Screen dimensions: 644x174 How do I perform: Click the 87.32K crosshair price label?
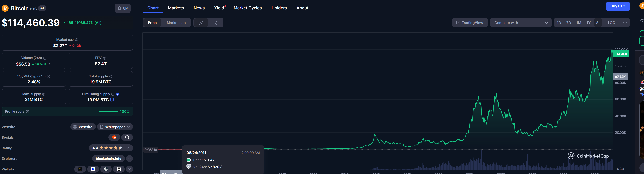click(620, 77)
